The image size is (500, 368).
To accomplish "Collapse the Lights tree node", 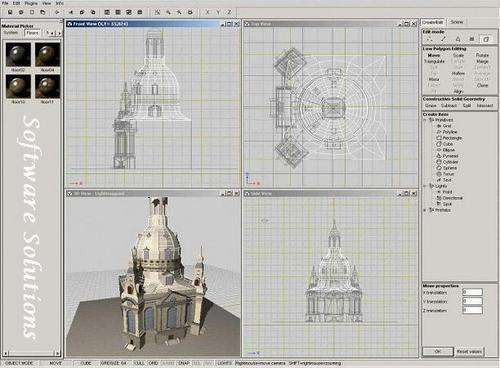I will (425, 186).
